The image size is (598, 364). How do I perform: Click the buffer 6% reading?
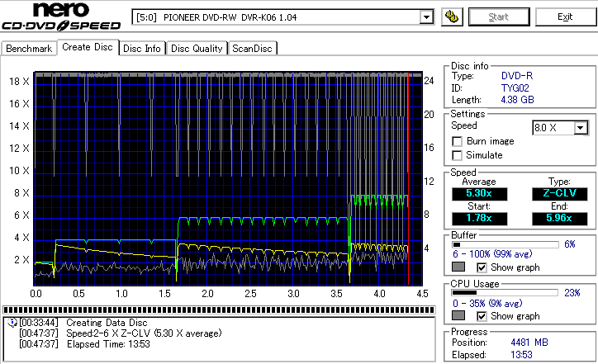[570, 244]
